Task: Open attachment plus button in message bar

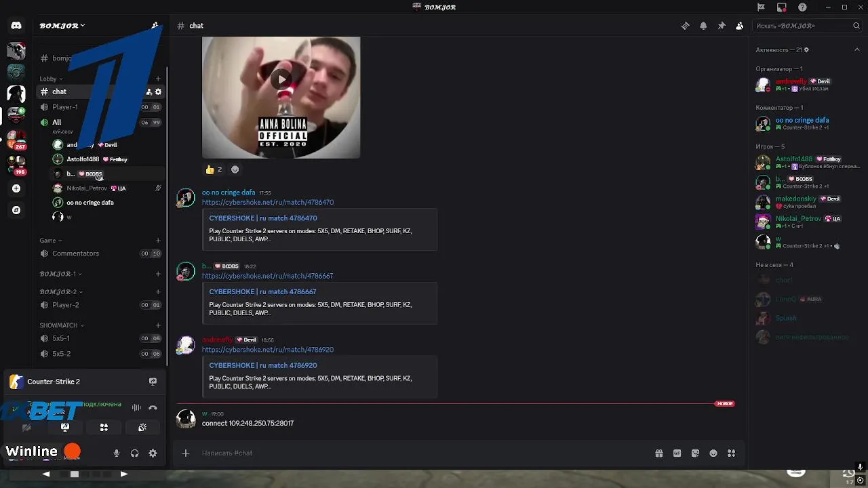Action: click(186, 453)
